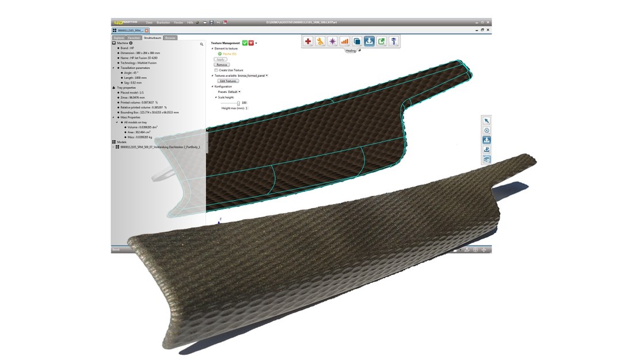
Task: Open the Bearbeiten menu
Action: (163, 22)
